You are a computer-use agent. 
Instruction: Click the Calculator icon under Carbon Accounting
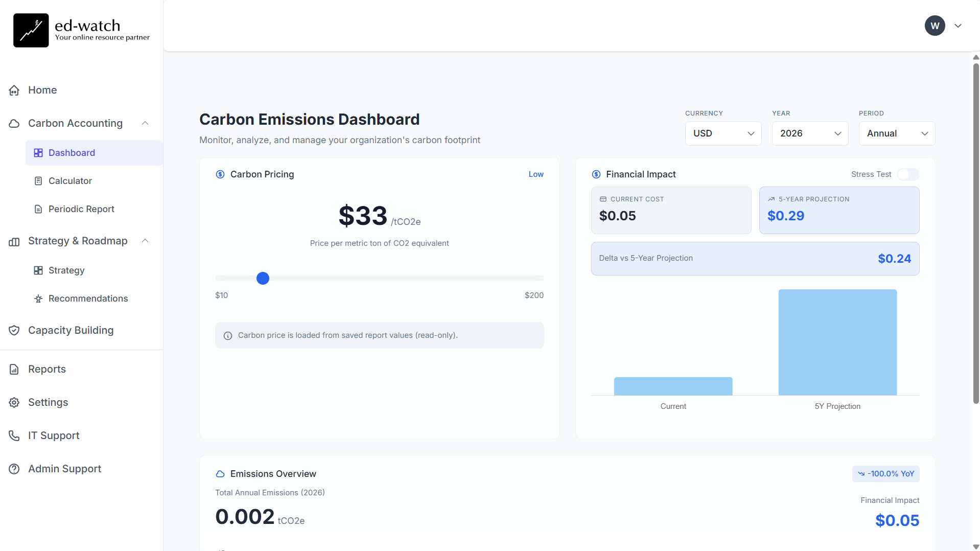38,180
